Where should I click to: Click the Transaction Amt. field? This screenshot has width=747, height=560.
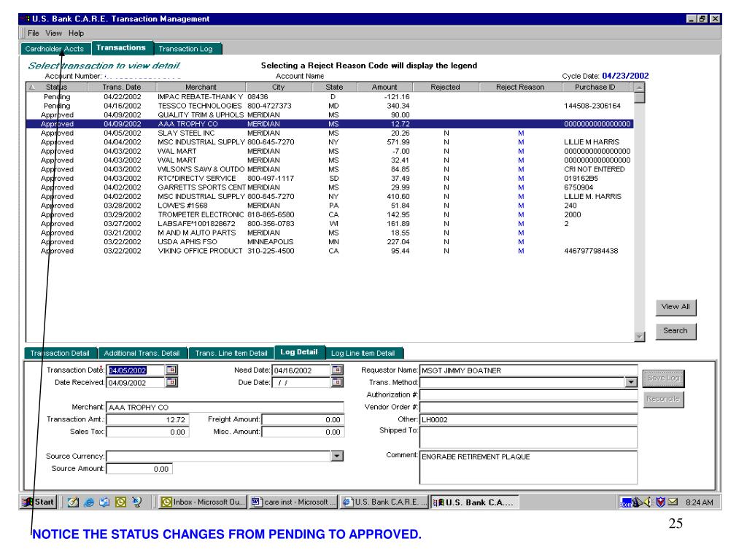[x=147, y=419]
